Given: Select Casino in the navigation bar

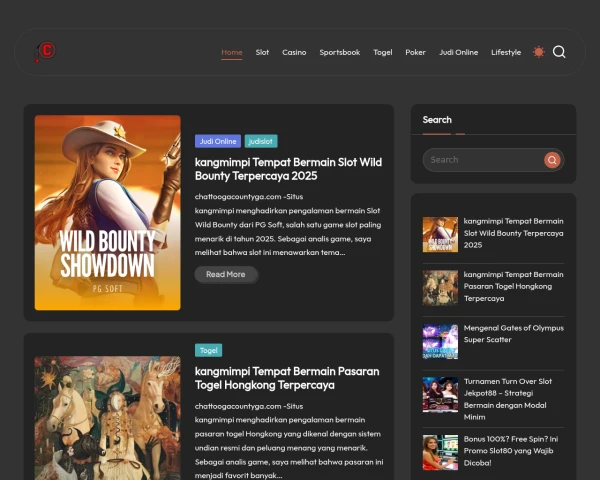Looking at the screenshot, I should [x=294, y=52].
